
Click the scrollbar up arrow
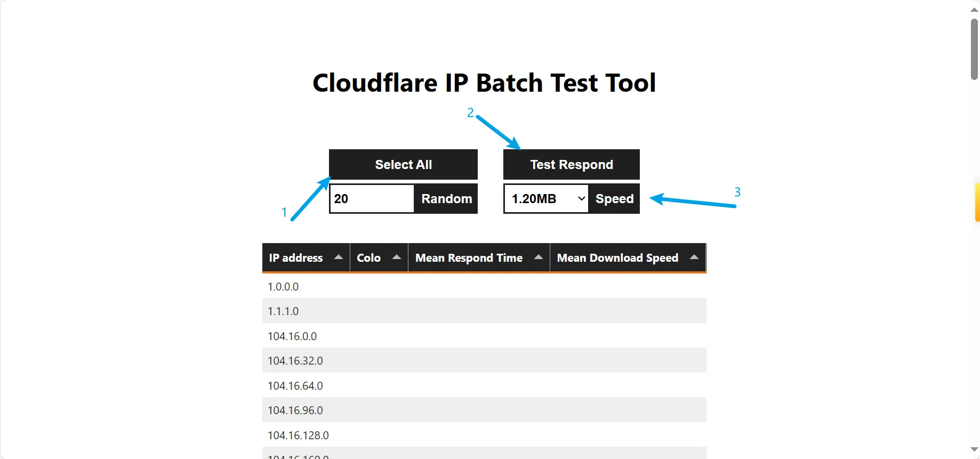tap(974, 10)
